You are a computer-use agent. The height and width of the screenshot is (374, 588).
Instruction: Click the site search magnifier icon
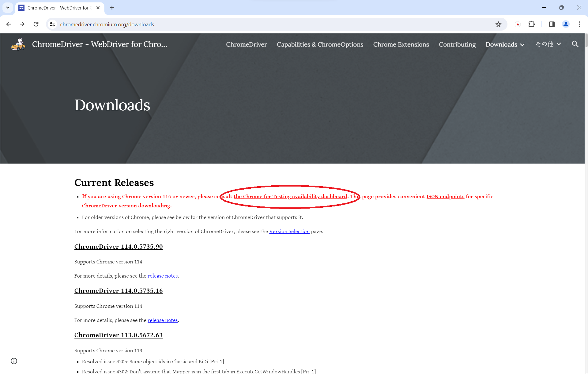pos(575,44)
